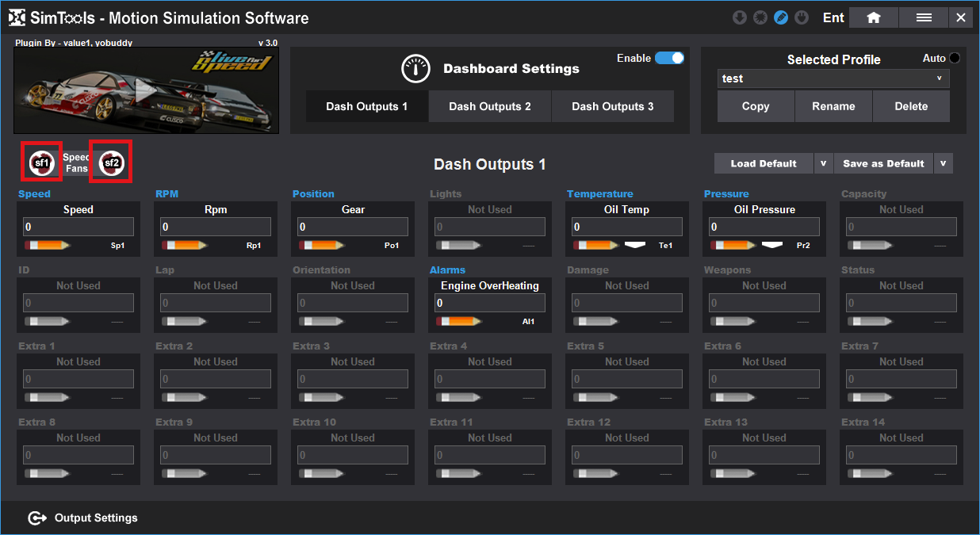Click the plug icon in title bar
This screenshot has height=535, width=980.
802,17
